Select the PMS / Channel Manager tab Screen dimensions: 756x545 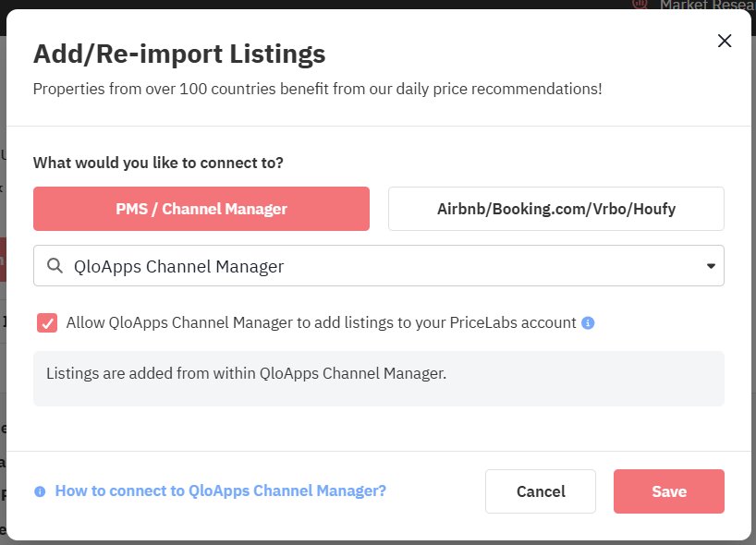201,209
